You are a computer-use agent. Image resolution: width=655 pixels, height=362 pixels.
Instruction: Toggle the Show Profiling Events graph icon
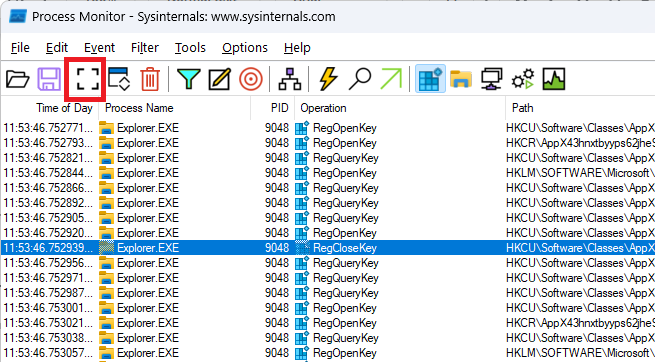554,79
